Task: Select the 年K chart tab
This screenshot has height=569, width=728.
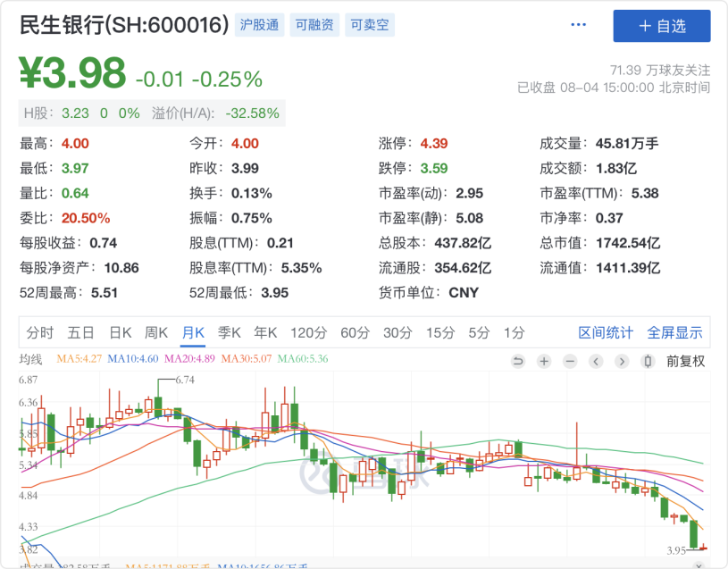Action: [265, 332]
